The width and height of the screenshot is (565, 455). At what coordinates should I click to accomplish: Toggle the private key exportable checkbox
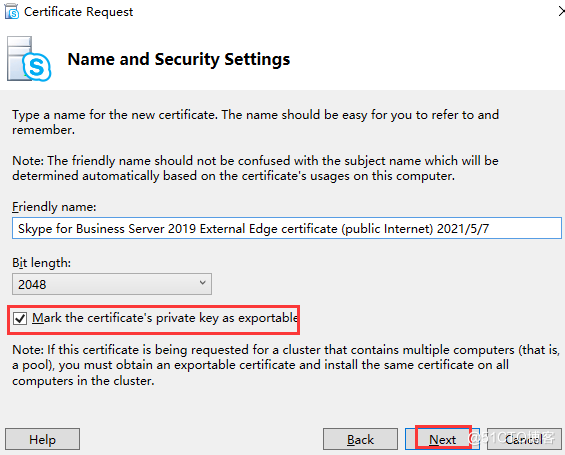[x=20, y=318]
